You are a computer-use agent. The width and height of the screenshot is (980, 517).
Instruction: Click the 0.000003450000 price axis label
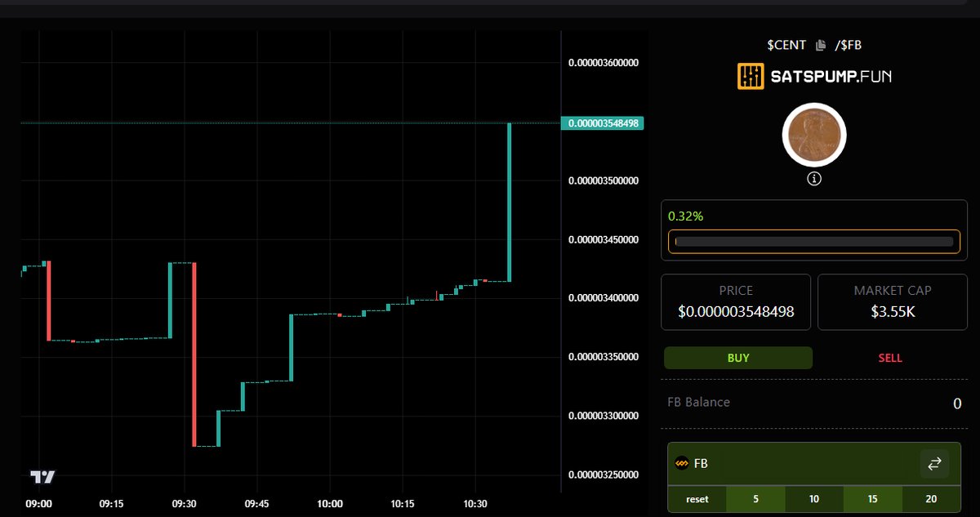pyautogui.click(x=603, y=239)
